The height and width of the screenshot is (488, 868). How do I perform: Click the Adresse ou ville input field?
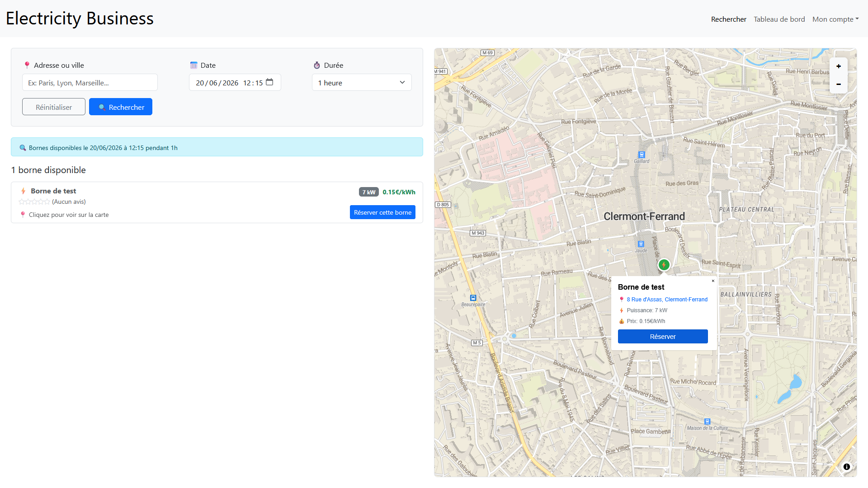pos(90,82)
